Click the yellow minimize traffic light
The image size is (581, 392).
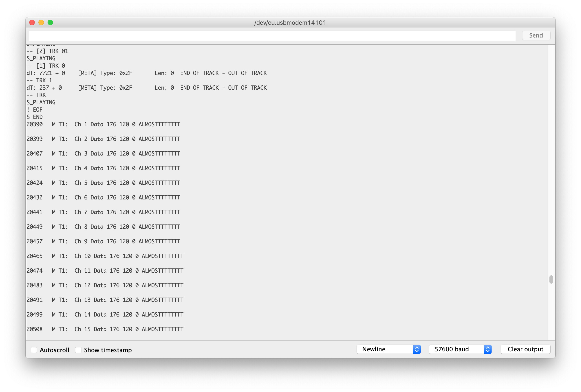click(41, 22)
